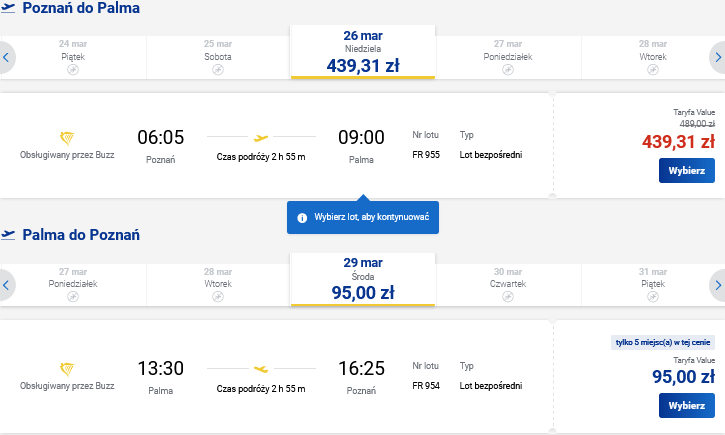The width and height of the screenshot is (725, 435).
Task: Select 29 mar Środa return date tab
Action: coord(363,280)
